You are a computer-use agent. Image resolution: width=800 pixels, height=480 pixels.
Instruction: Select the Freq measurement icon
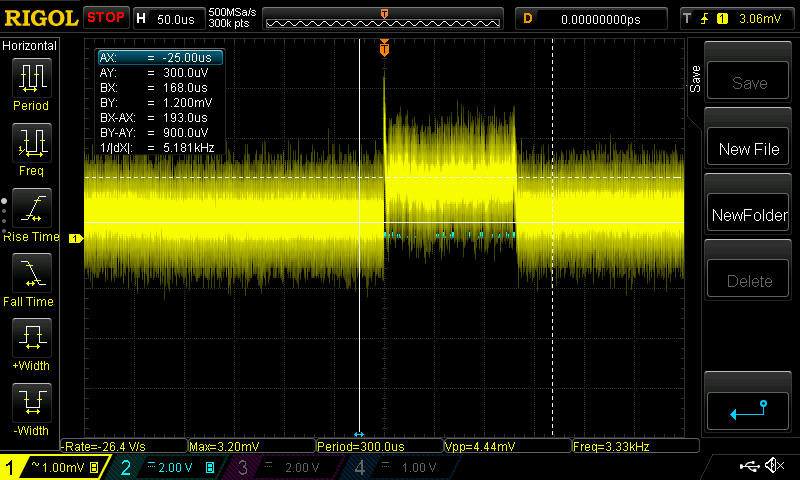pos(32,142)
